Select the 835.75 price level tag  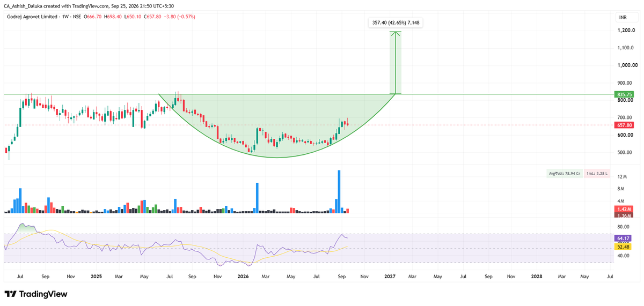(623, 94)
